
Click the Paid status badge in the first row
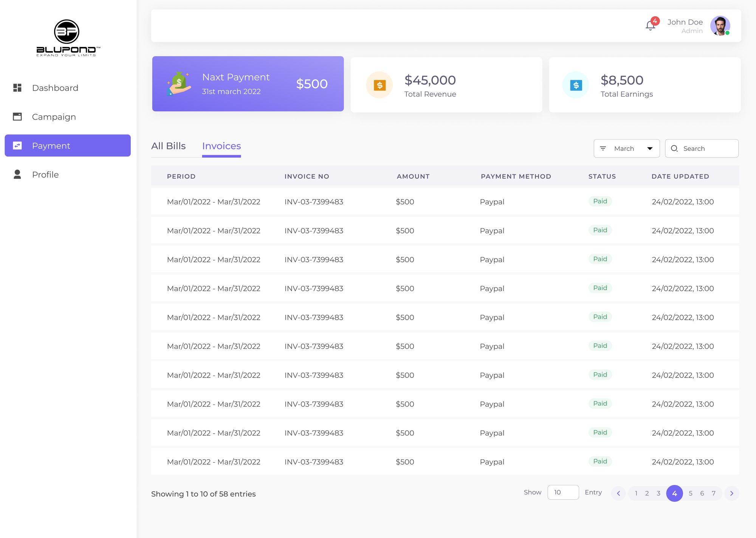click(x=600, y=201)
